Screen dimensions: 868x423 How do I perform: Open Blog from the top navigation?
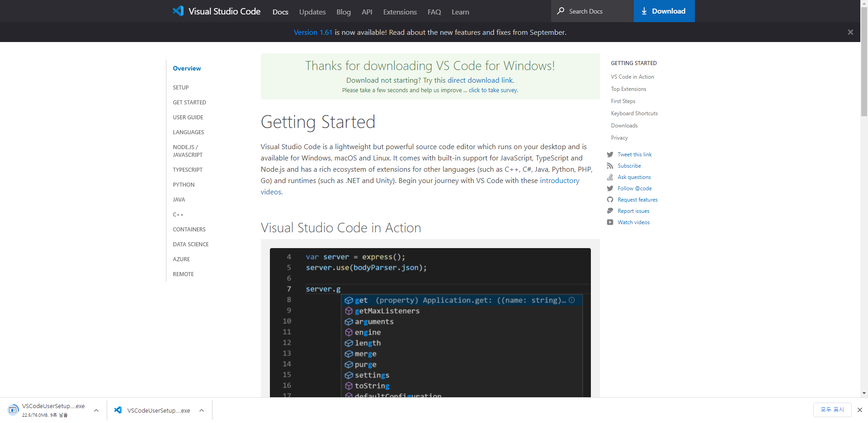click(344, 12)
